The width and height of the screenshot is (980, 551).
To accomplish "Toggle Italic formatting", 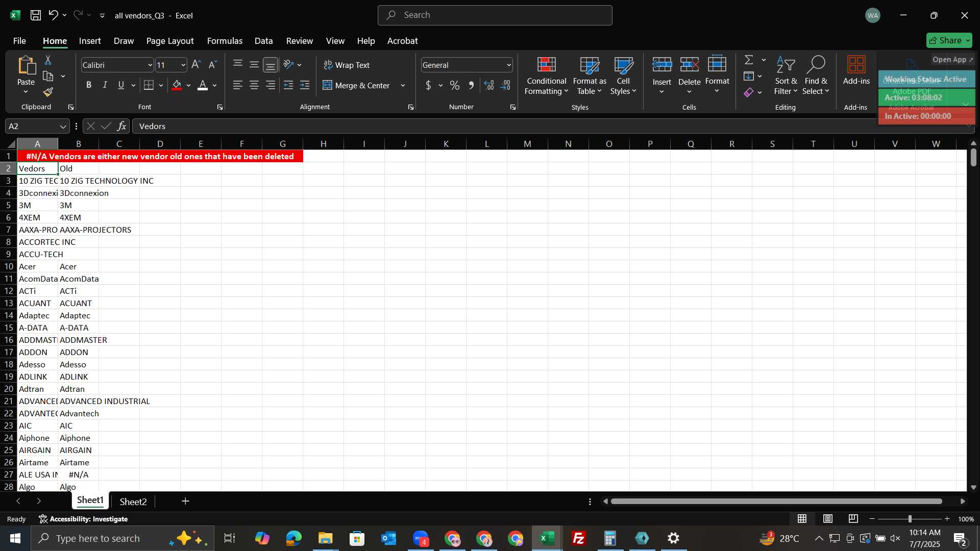I will pyautogui.click(x=105, y=85).
